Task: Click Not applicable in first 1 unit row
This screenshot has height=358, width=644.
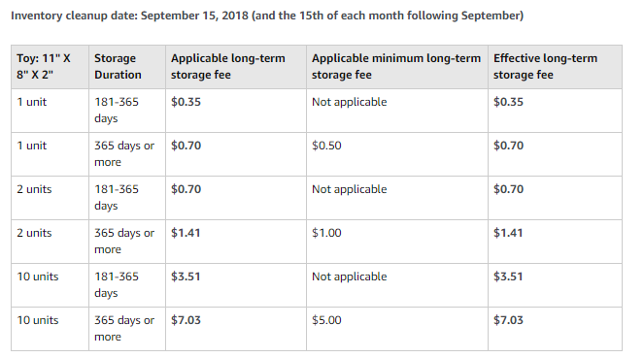Action: [x=349, y=102]
